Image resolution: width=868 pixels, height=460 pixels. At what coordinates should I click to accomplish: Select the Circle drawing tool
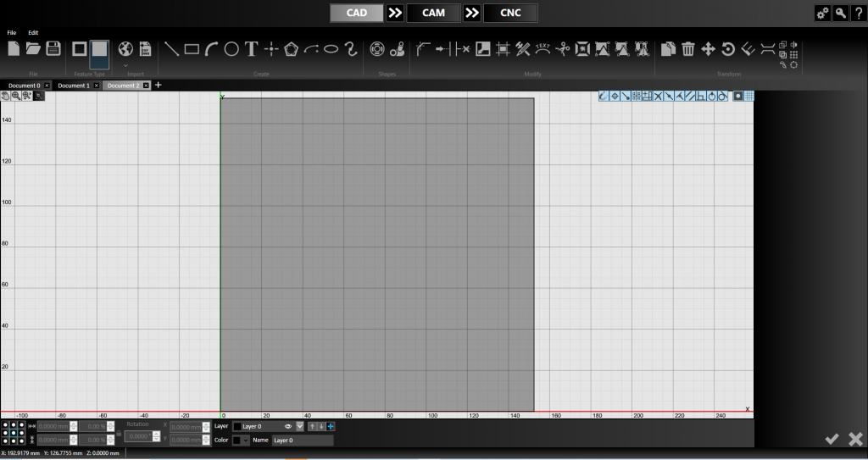point(231,49)
